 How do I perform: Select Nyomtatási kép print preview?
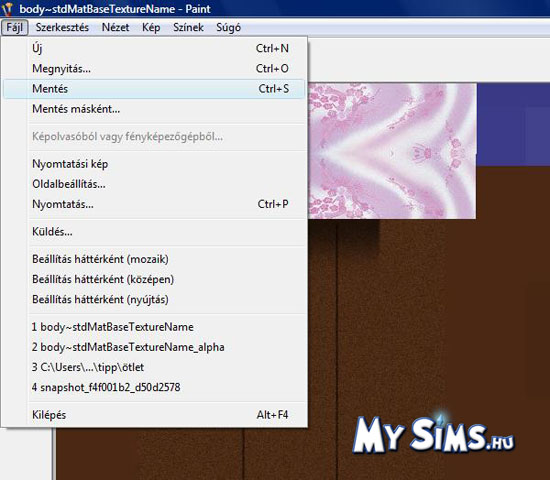tap(154, 164)
